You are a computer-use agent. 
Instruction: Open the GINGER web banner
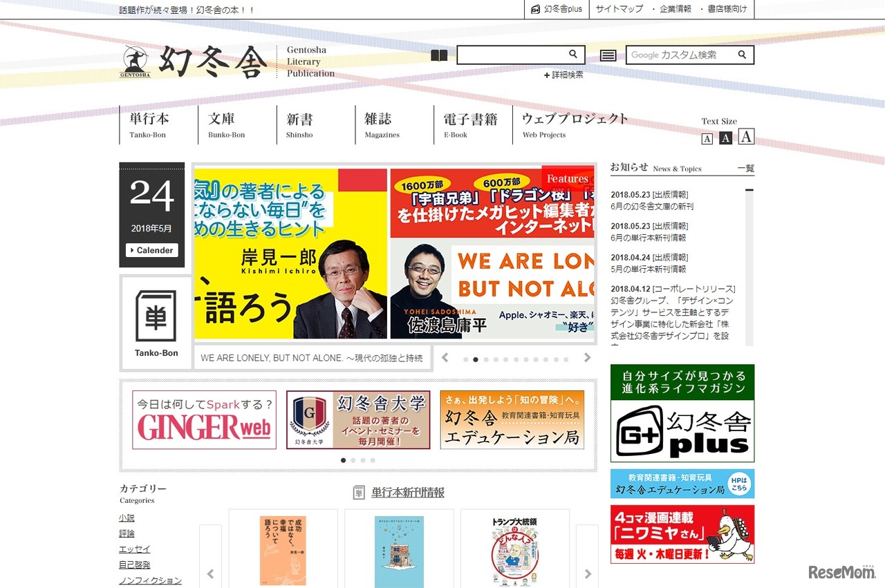tap(205, 420)
